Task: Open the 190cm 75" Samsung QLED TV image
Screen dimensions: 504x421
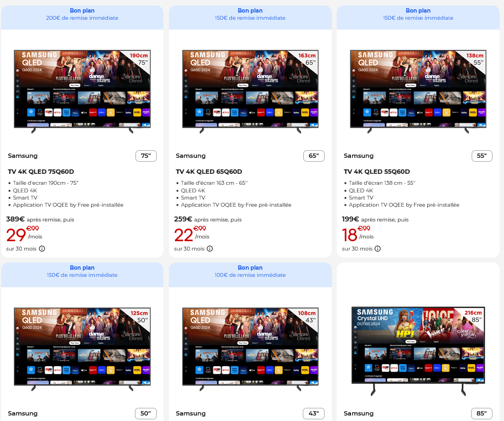Action: 82,91
